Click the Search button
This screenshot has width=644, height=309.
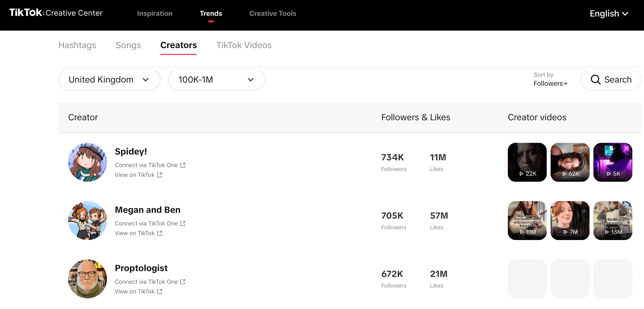pyautogui.click(x=611, y=79)
